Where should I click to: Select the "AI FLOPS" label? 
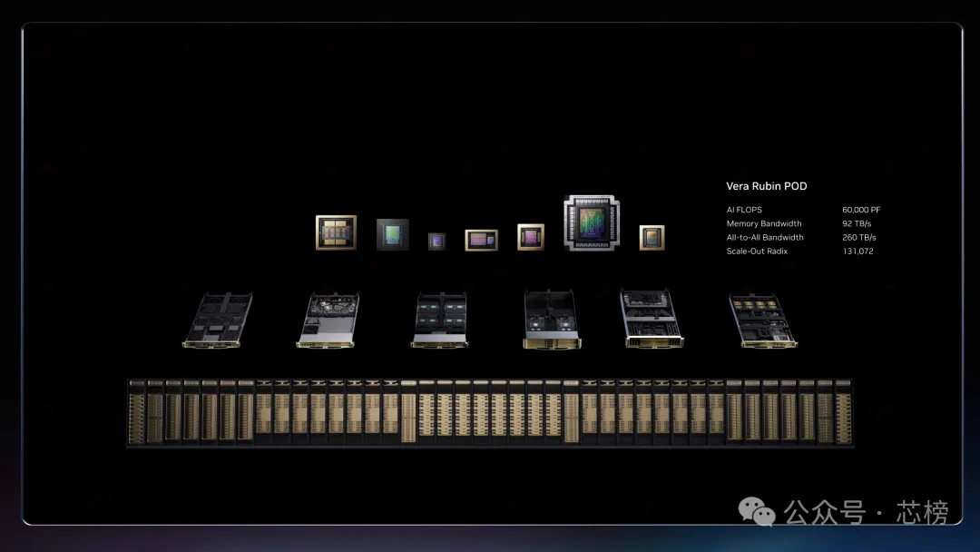744,210
